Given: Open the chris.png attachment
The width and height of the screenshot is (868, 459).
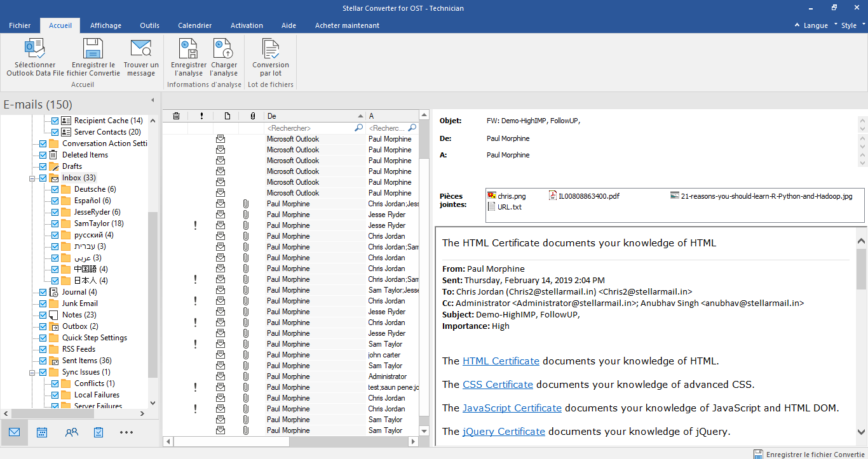Looking at the screenshot, I should coord(511,196).
